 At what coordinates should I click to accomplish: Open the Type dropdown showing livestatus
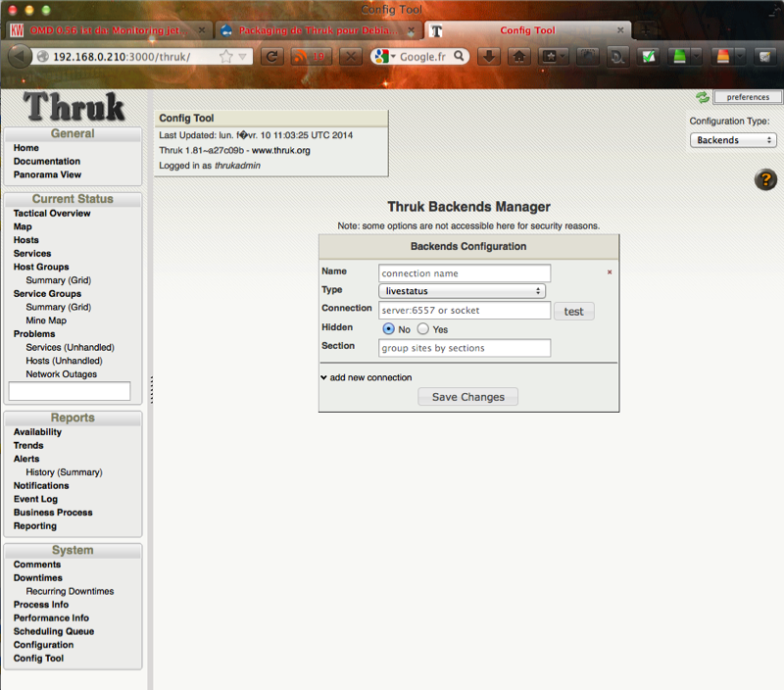(462, 291)
